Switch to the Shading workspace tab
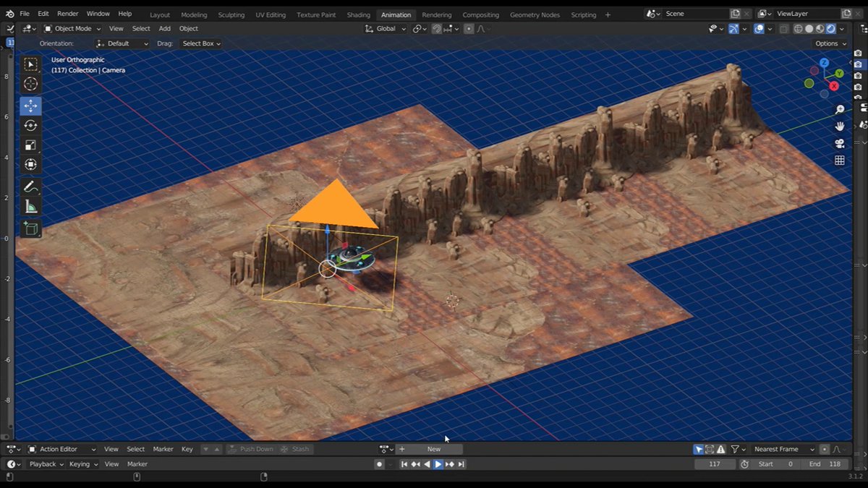Screen dimensions: 868x488 click(358, 14)
